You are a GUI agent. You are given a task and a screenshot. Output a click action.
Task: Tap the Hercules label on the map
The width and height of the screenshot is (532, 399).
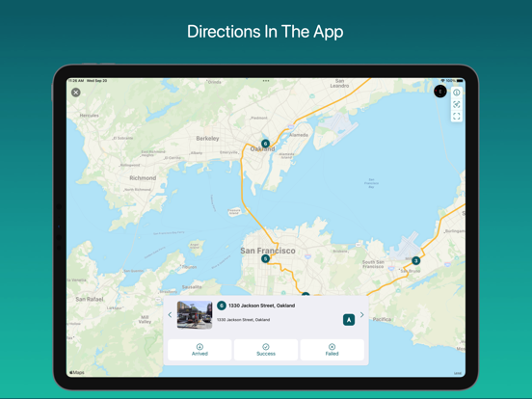(x=90, y=116)
